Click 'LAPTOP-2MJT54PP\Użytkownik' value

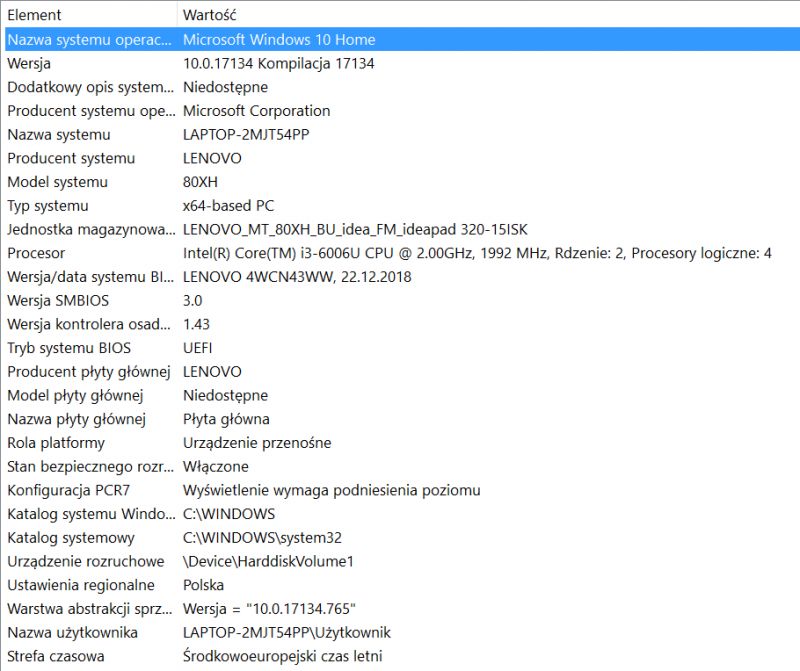pyautogui.click(x=287, y=633)
